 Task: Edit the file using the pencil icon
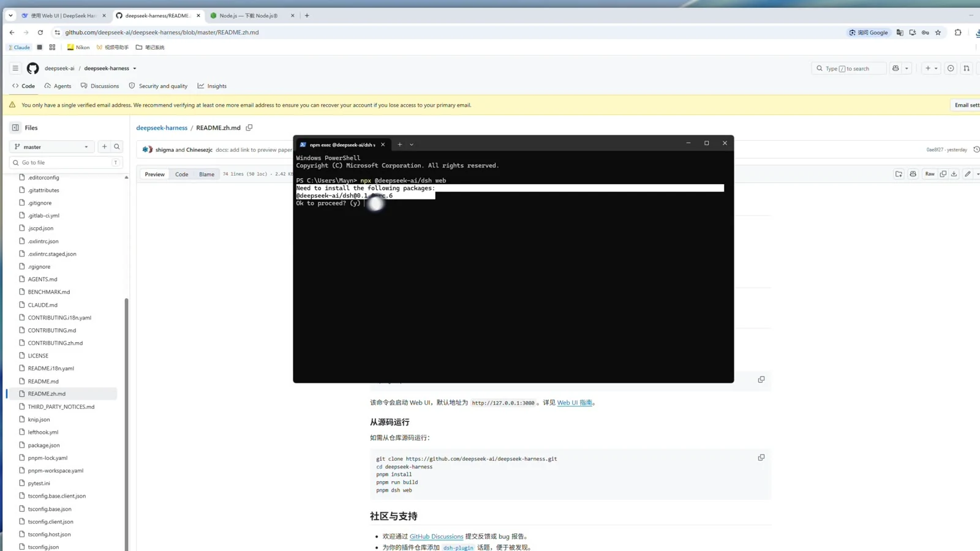click(x=968, y=174)
